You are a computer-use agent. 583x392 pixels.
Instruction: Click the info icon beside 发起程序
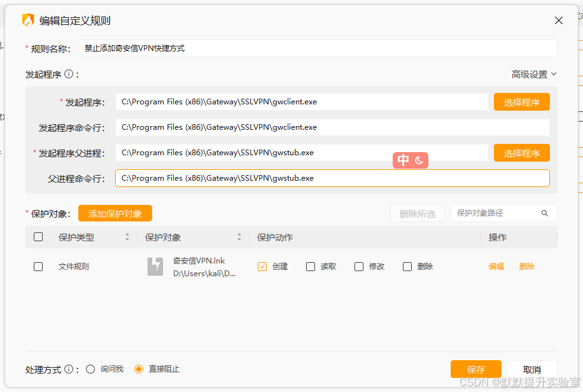[x=68, y=74]
